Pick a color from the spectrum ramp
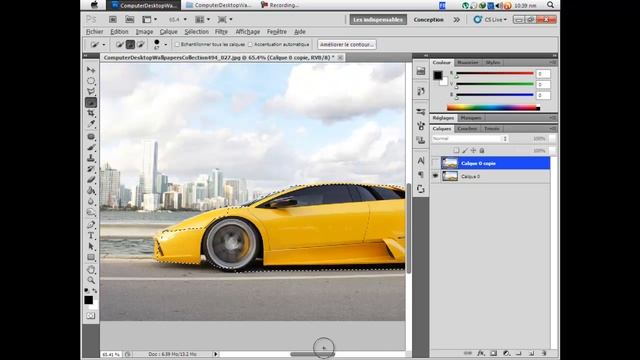Screen dimensions: 640x360 tap(493, 108)
